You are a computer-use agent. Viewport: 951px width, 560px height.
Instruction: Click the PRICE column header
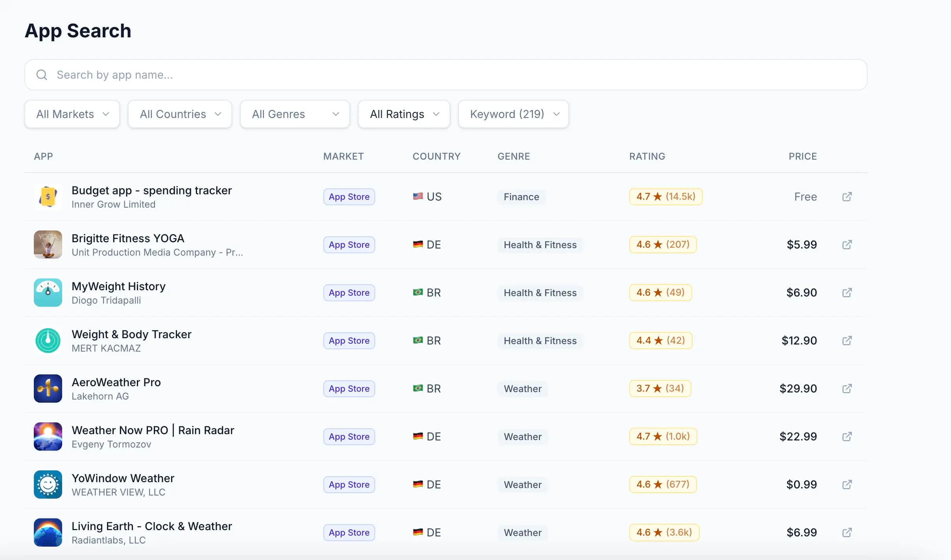pos(803,156)
